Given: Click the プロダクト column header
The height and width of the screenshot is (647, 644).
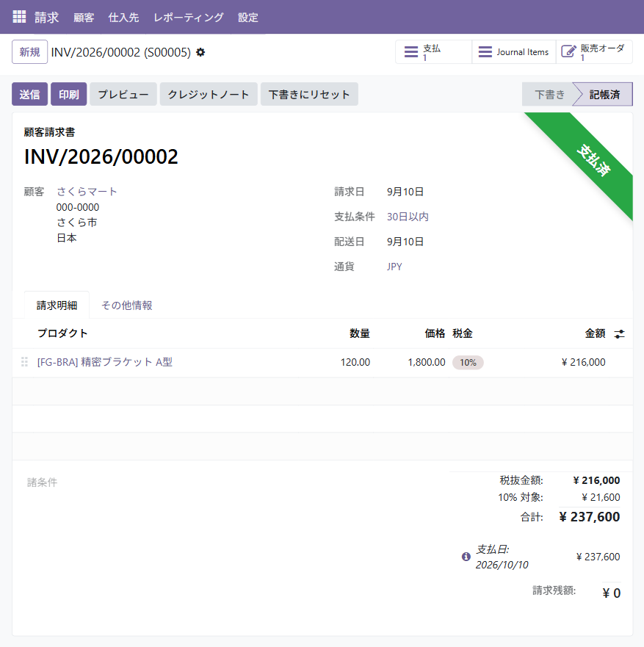Looking at the screenshot, I should click(62, 333).
